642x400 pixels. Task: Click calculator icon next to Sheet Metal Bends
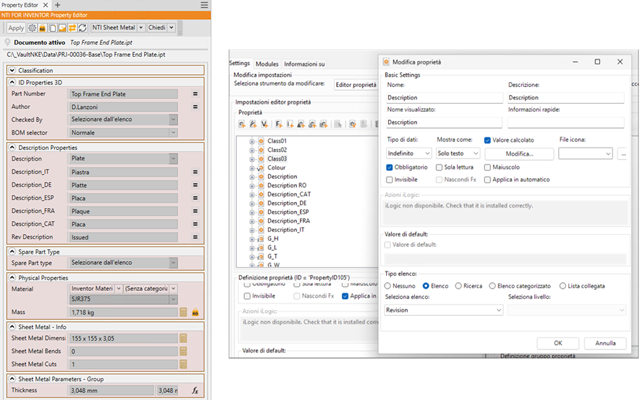point(185,353)
